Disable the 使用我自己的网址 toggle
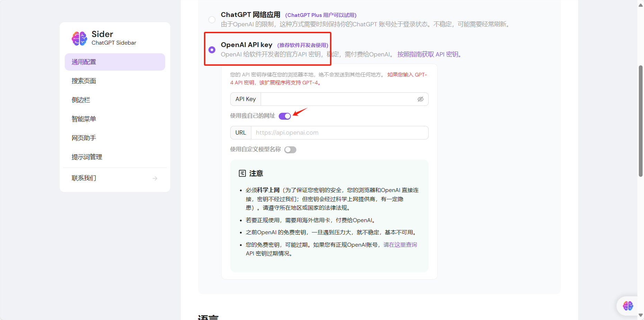 (285, 116)
